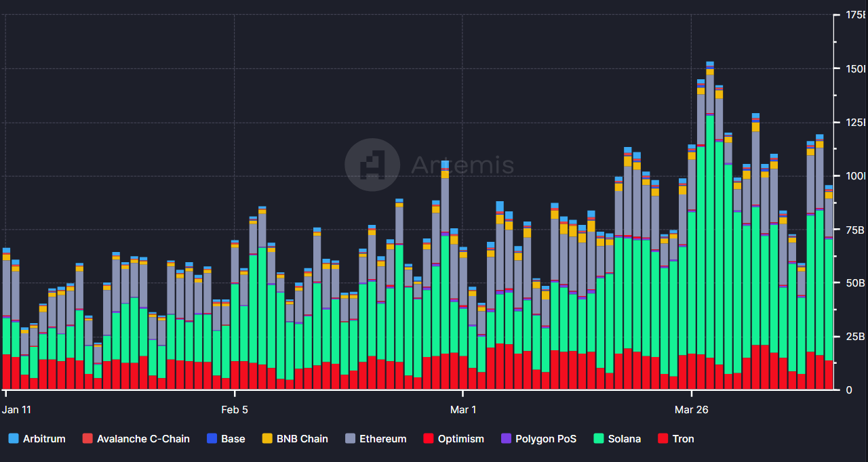The height and width of the screenshot is (462, 868).
Task: Click the Feb 5 date label
Action: 235,409
